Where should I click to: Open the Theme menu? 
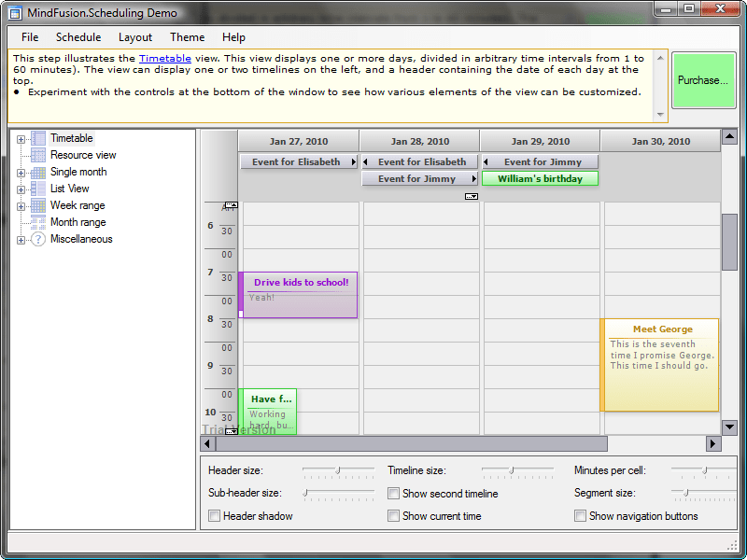coord(187,37)
